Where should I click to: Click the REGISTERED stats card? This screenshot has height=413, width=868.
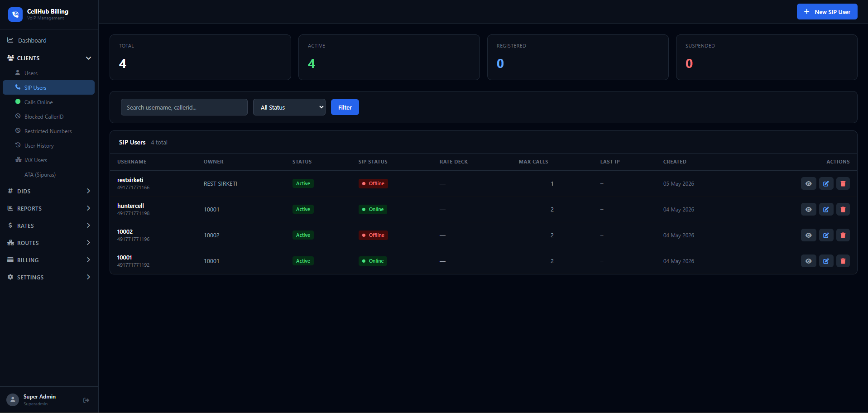[x=578, y=57]
